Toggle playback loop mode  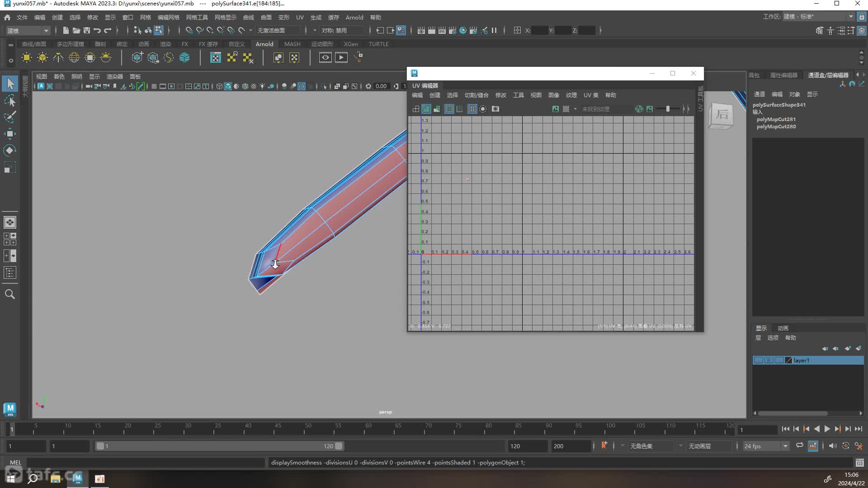(799, 446)
